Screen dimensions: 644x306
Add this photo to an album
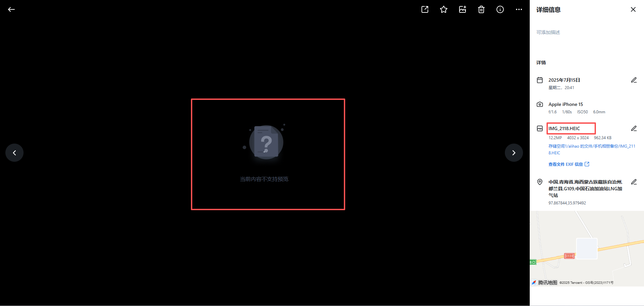(462, 9)
